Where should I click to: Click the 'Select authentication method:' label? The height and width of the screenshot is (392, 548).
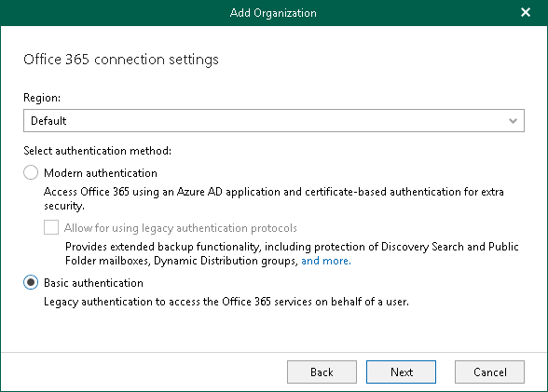(98, 151)
